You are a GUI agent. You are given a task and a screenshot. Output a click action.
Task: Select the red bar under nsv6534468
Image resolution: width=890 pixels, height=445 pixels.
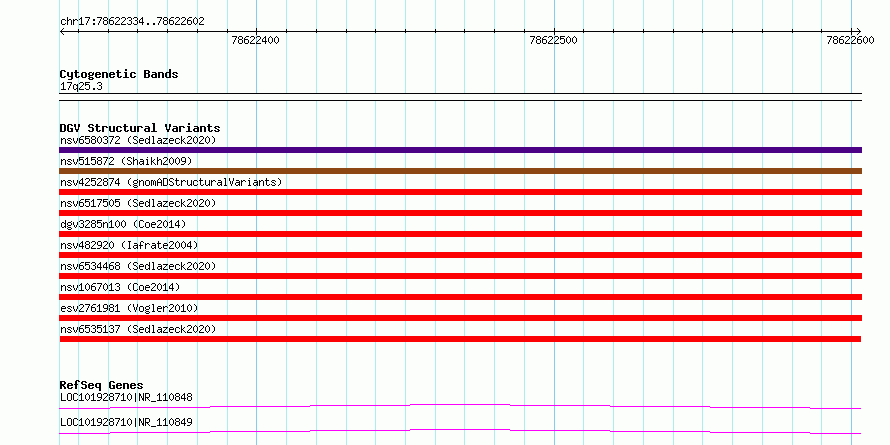click(460, 276)
